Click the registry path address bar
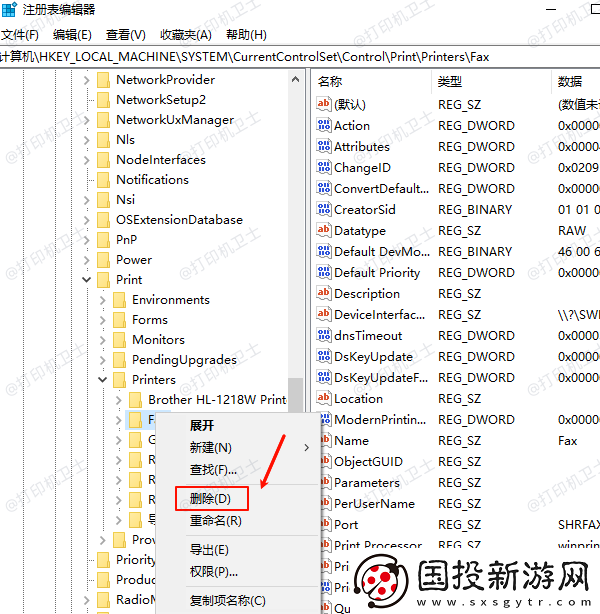This screenshot has height=614, width=600. [x=300, y=57]
